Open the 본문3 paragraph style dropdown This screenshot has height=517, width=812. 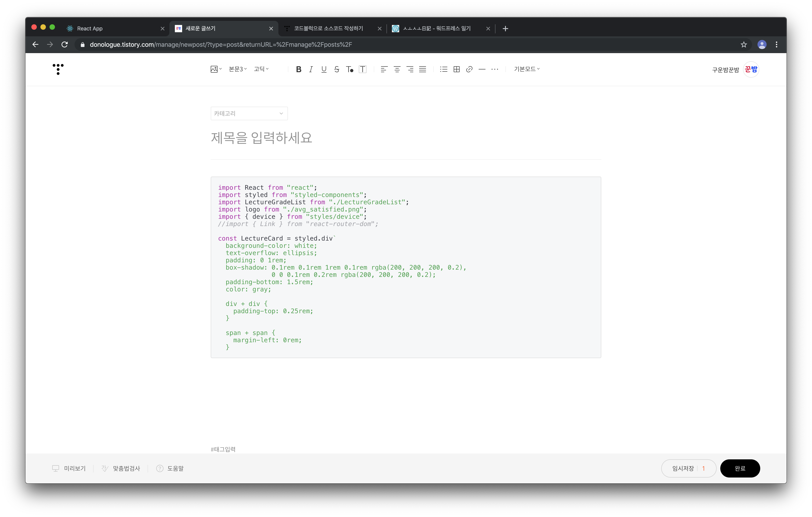pyautogui.click(x=238, y=69)
